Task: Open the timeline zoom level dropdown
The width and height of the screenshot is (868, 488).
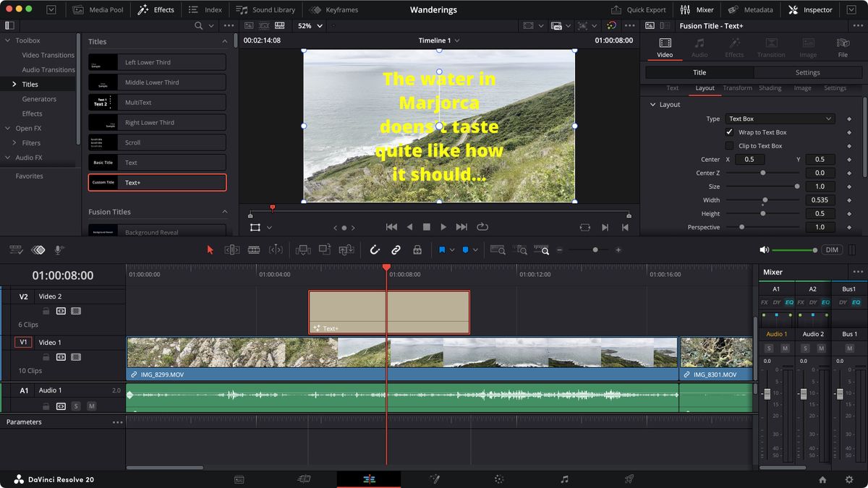Action: tap(320, 25)
